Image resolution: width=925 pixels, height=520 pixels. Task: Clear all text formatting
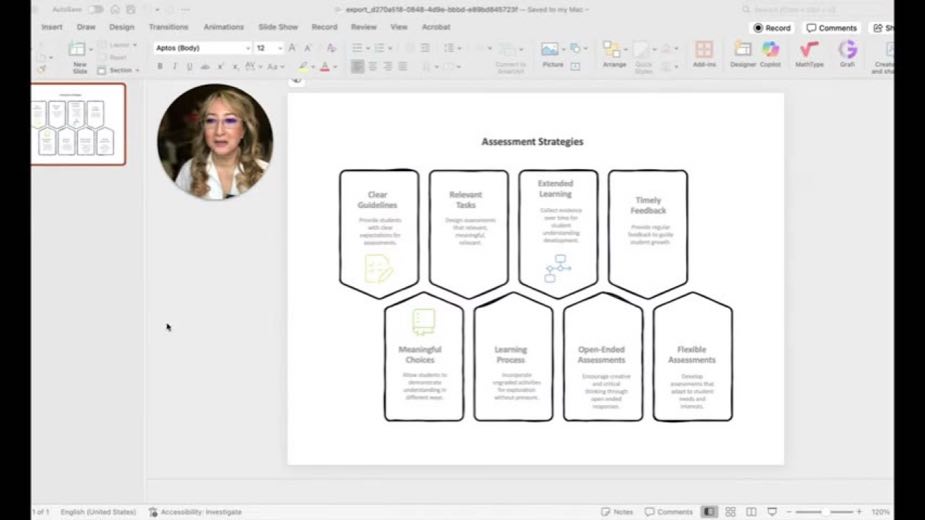coord(331,48)
